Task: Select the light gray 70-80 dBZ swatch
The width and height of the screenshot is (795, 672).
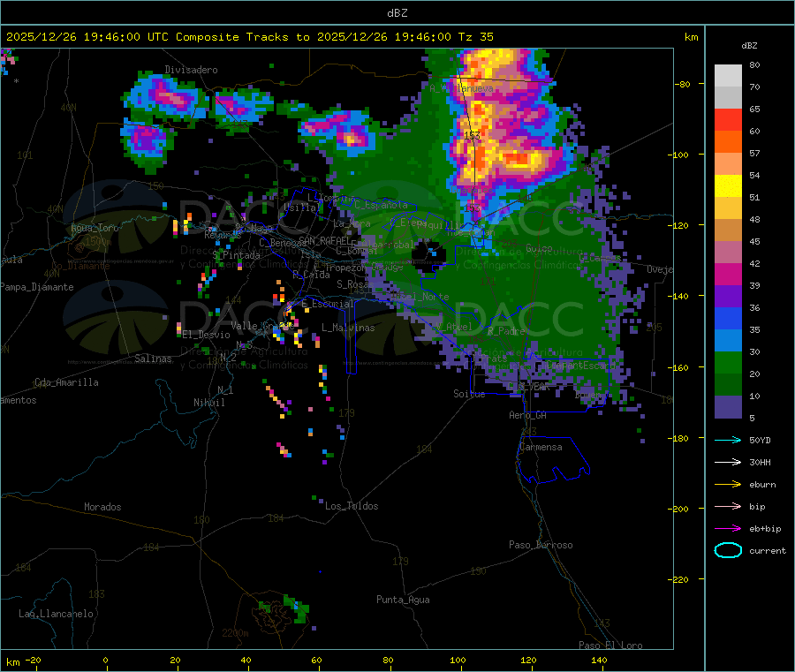Action: 728,76
